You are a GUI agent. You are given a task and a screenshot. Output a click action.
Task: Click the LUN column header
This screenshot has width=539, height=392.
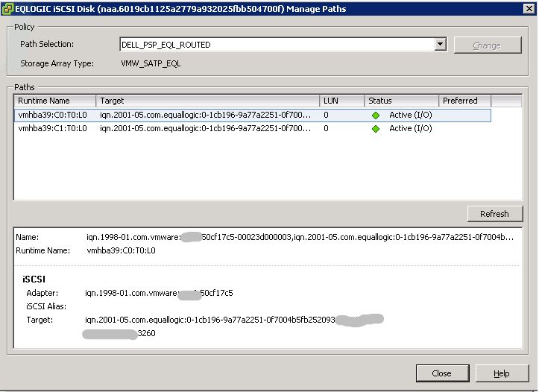tap(341, 101)
